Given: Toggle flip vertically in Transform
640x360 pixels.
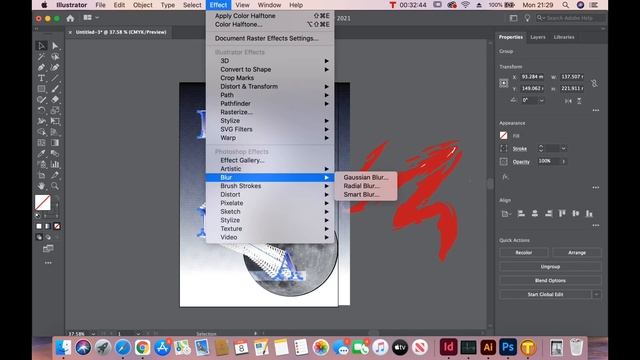Looking at the screenshot, I should (x=579, y=100).
